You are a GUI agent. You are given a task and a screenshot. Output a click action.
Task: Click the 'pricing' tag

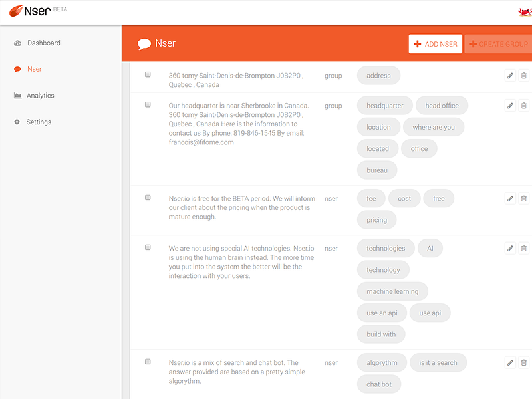point(376,220)
